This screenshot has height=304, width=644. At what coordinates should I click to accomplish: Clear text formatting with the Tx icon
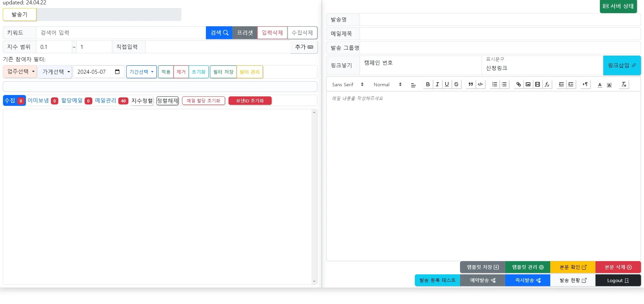[x=624, y=85]
